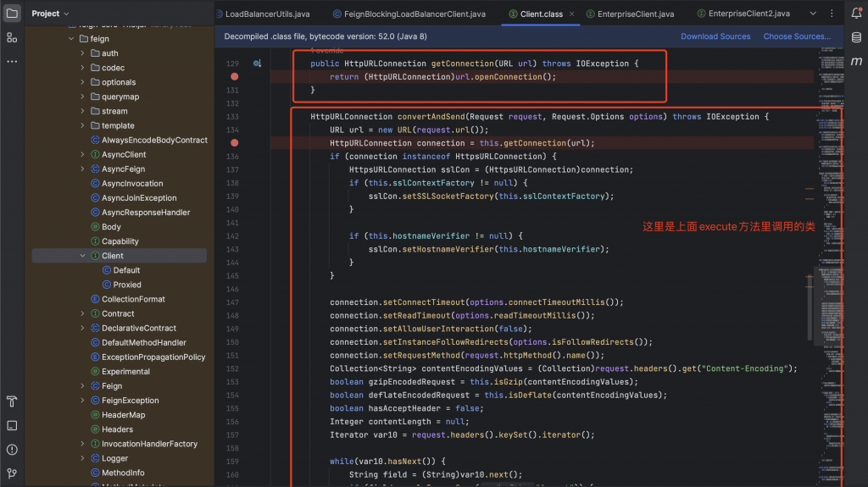
Task: Open the Terminal tool window
Action: tap(12, 425)
